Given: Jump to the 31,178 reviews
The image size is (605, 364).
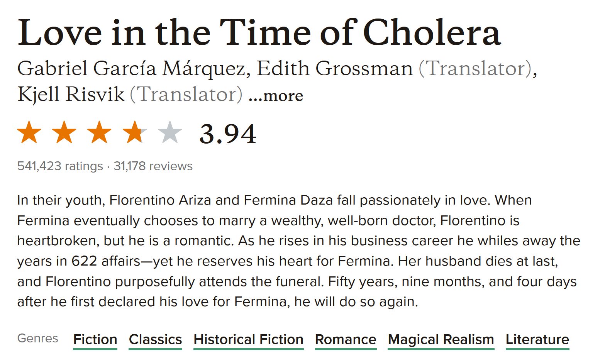Looking at the screenshot, I should pos(153,166).
